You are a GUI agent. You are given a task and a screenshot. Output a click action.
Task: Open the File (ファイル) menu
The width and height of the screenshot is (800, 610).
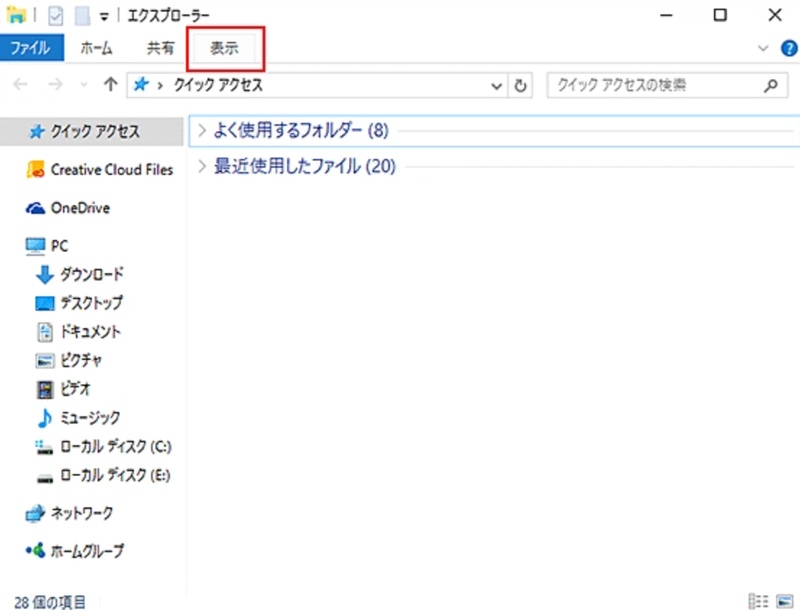coord(31,47)
